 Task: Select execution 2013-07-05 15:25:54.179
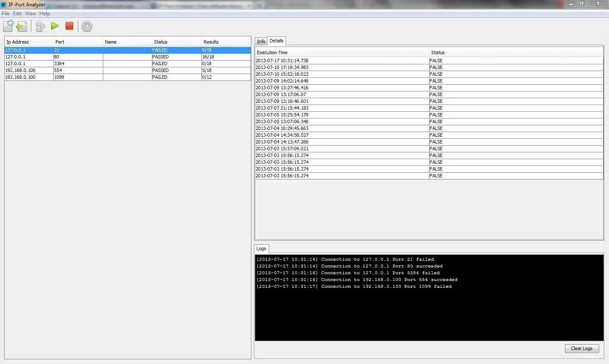[x=429, y=115]
